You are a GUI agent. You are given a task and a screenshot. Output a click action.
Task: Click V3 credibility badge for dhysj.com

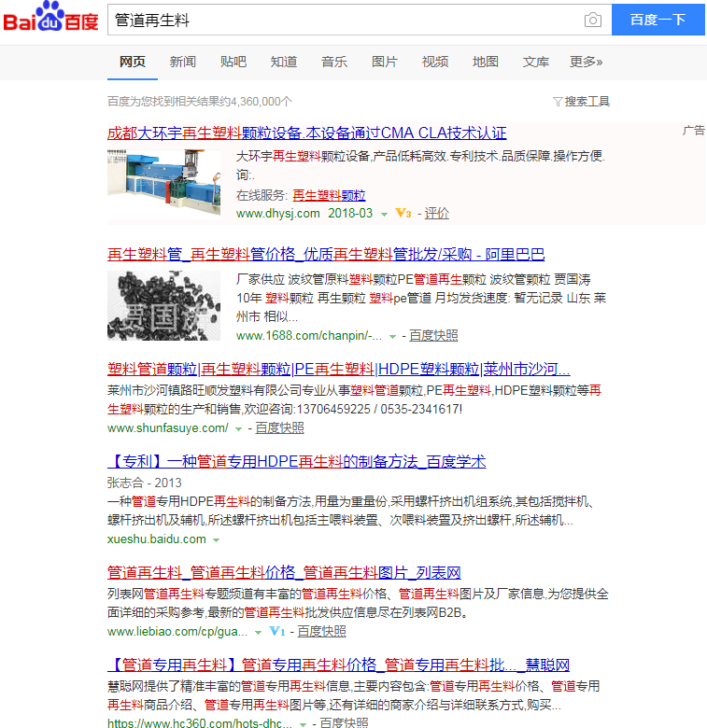point(403,213)
